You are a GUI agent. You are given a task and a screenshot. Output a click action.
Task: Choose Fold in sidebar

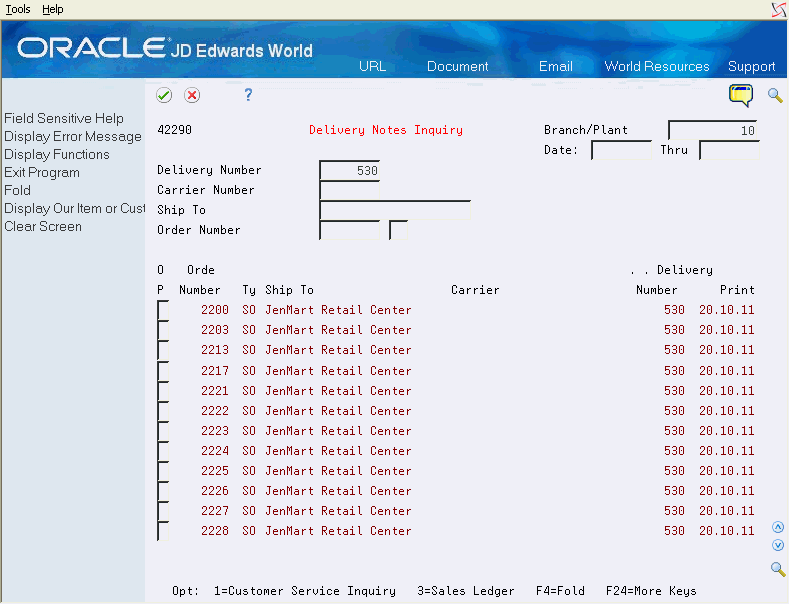click(x=18, y=190)
